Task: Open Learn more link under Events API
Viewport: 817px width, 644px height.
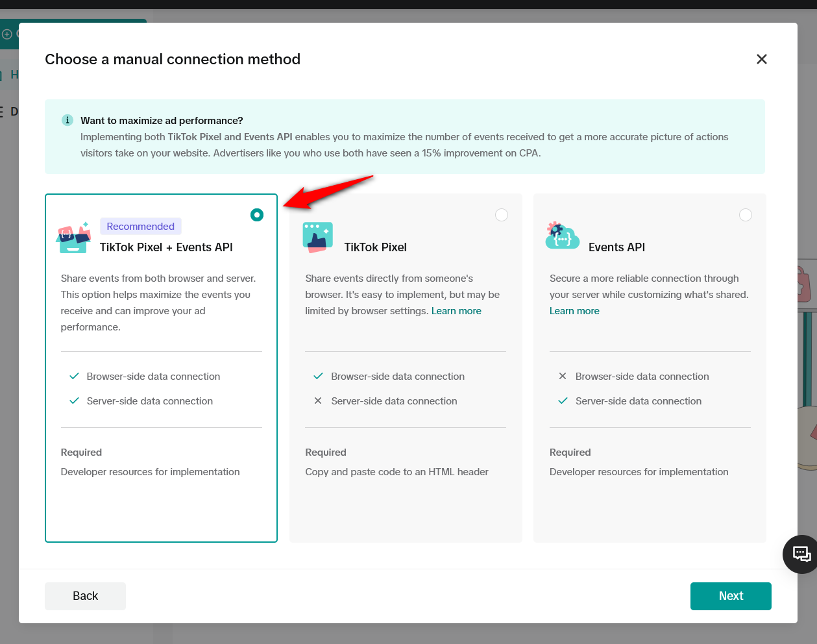Action: 574,311
